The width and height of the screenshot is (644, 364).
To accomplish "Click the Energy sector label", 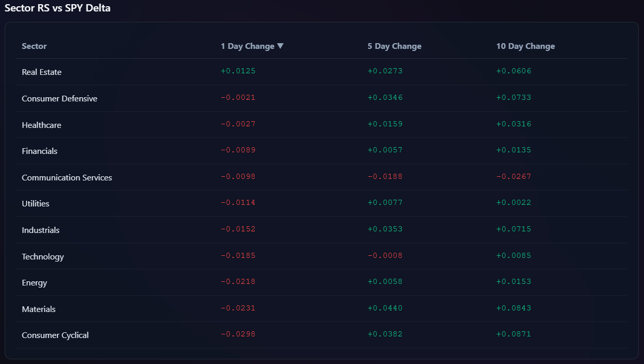I will point(34,283).
